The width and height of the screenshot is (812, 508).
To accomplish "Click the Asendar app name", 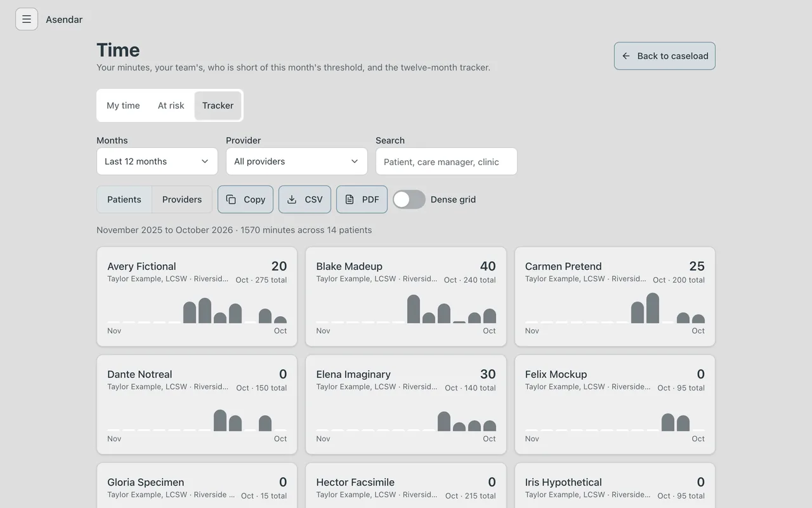I will (64, 19).
